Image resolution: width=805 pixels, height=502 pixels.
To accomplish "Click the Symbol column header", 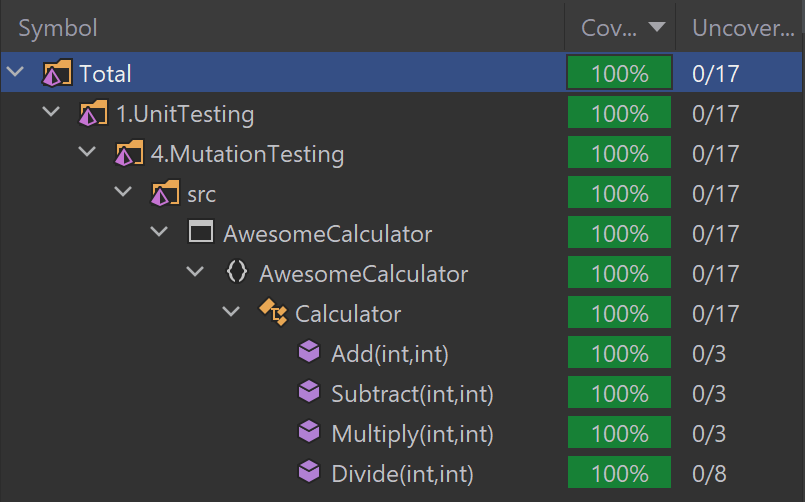I will [58, 28].
